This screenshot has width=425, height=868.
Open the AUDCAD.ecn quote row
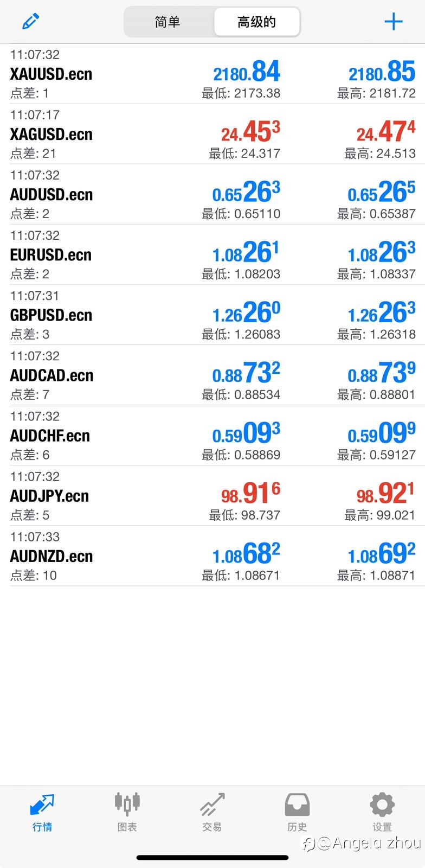pyautogui.click(x=212, y=375)
